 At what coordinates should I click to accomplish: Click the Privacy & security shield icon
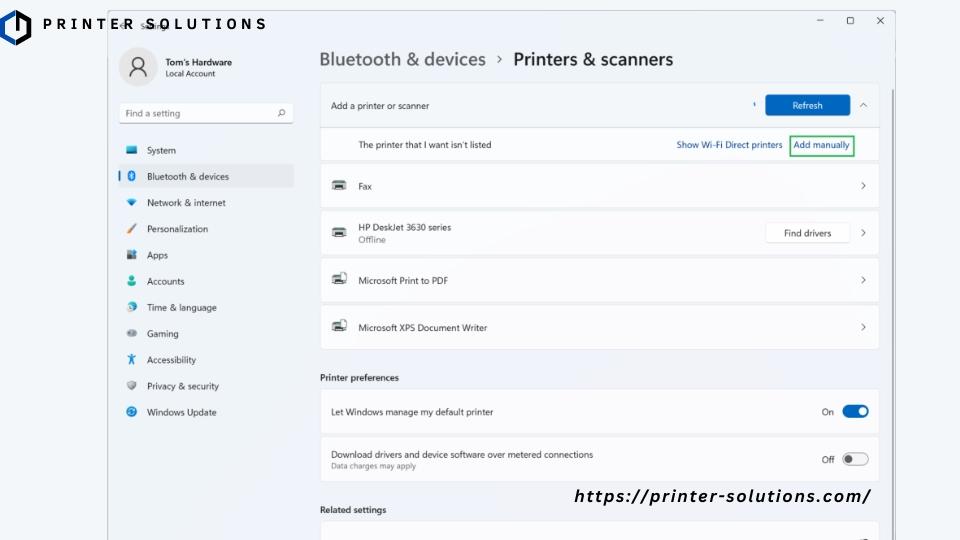pos(132,386)
